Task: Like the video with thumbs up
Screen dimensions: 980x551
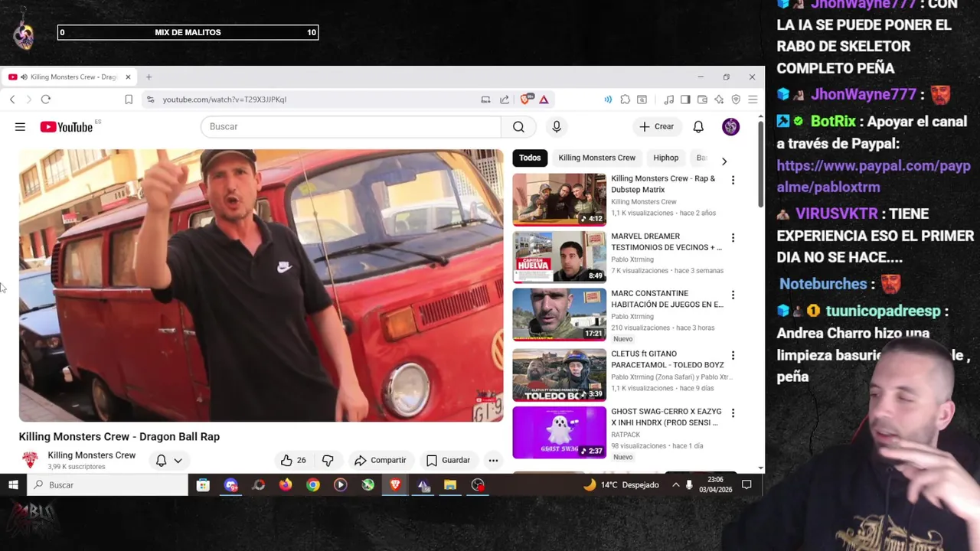Action: [293, 460]
